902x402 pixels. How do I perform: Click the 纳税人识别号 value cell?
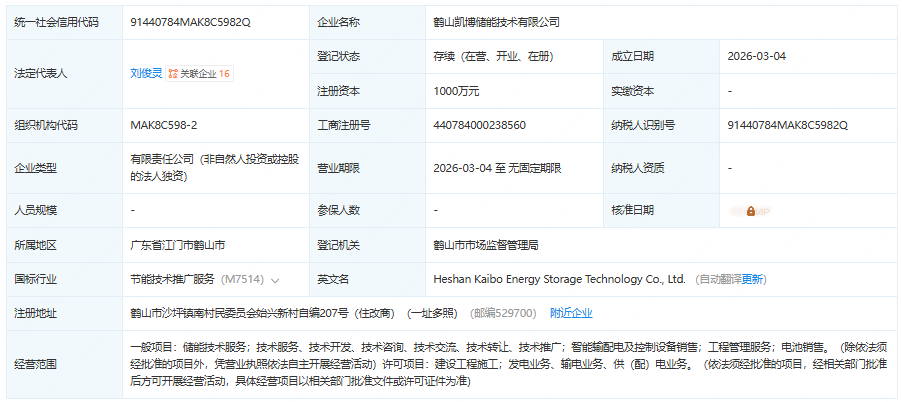787,125
